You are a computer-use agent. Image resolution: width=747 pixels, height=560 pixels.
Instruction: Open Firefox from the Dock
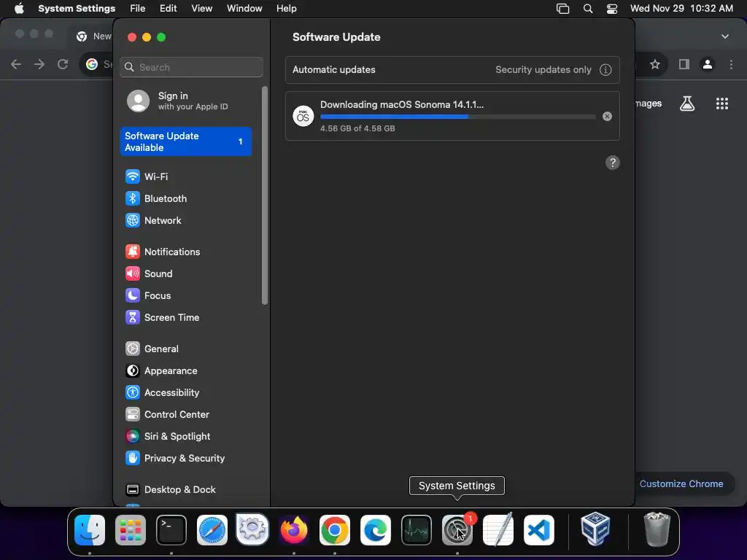point(294,530)
